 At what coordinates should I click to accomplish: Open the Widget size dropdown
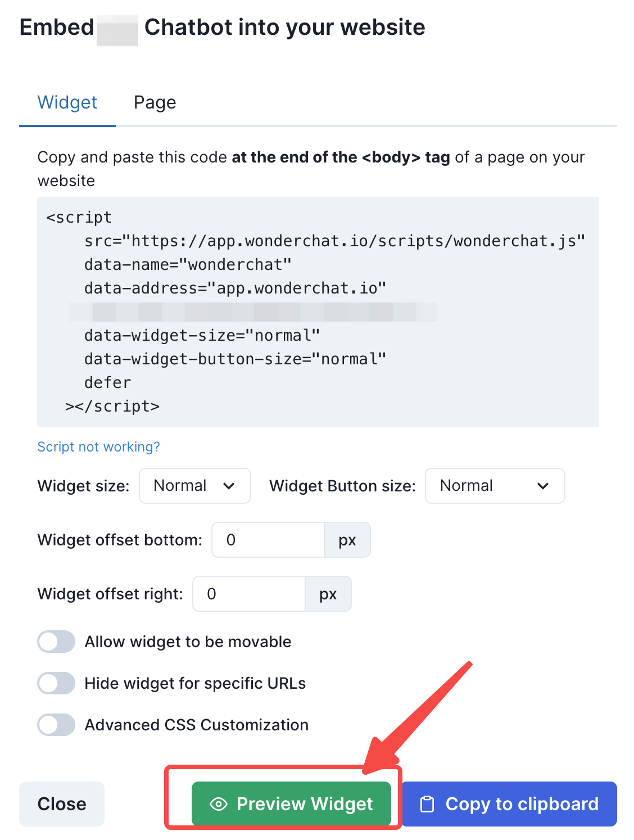tap(194, 486)
